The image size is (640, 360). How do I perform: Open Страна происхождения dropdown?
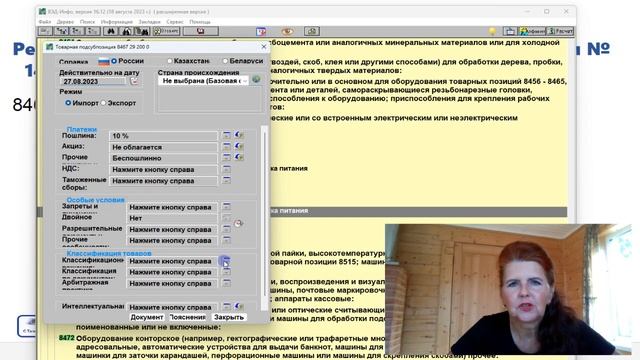(203, 81)
